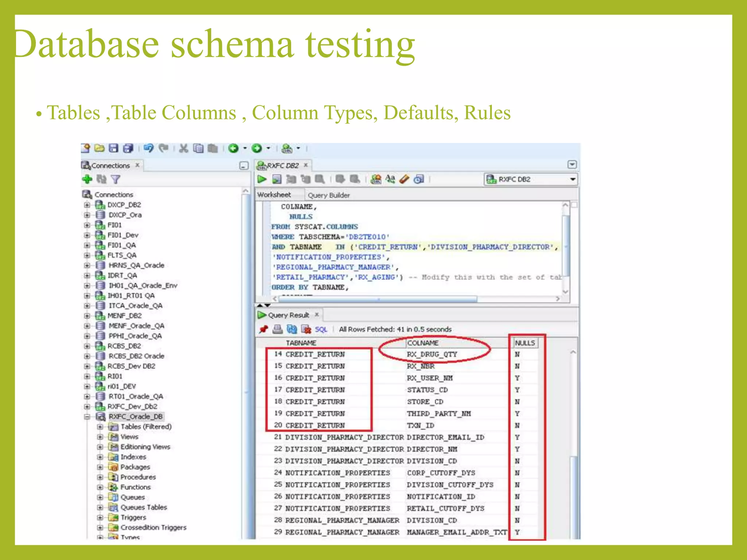The width and height of the screenshot is (747, 560).
Task: Click the Open folder toolbar icon
Action: pos(100,148)
